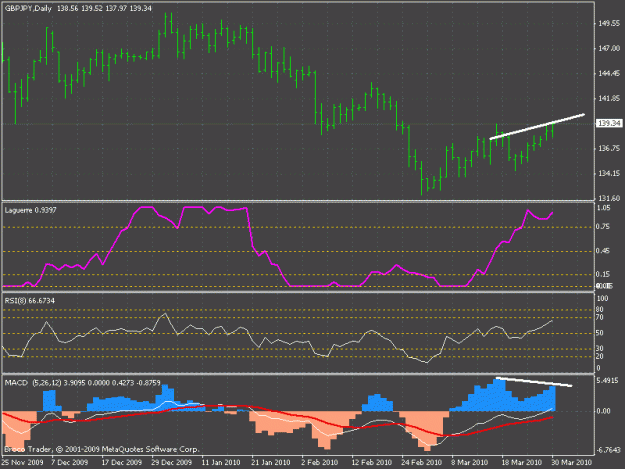The width and height of the screenshot is (625, 469).
Task: Click the Laguerre 0.75 scale value
Action: coord(603,227)
